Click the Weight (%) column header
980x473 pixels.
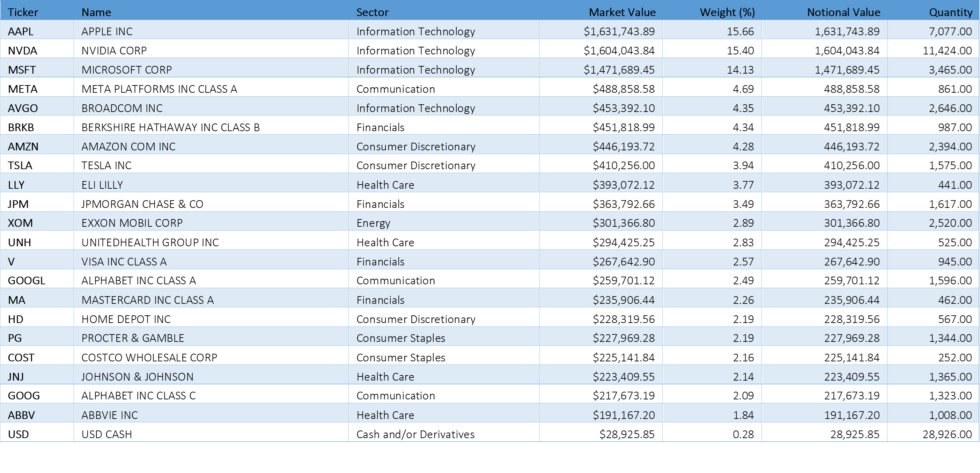[727, 12]
